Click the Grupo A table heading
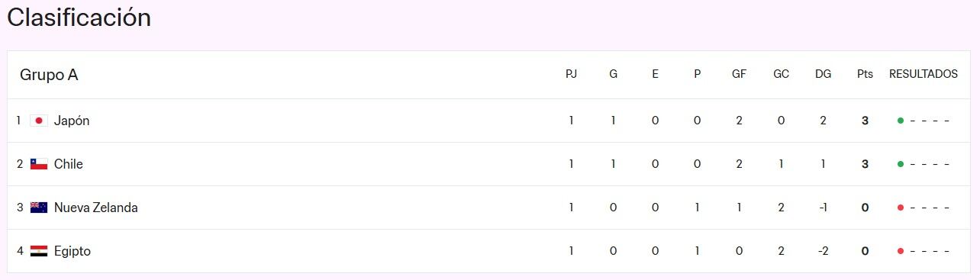This screenshot has width=980, height=280. coord(49,75)
